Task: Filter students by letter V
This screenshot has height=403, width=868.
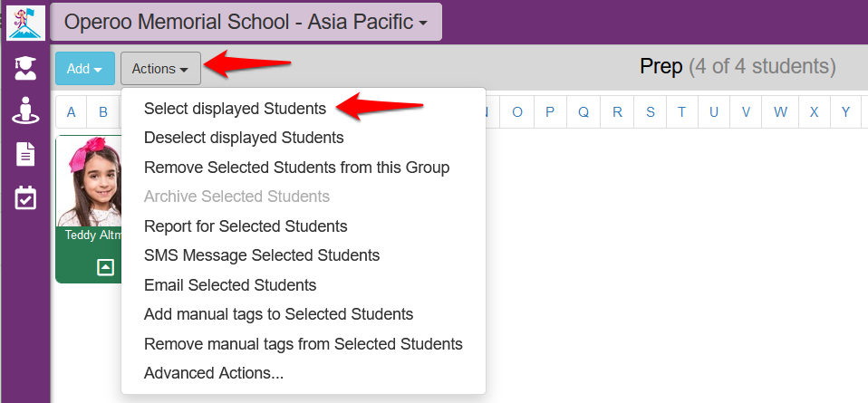Action: tap(746, 111)
